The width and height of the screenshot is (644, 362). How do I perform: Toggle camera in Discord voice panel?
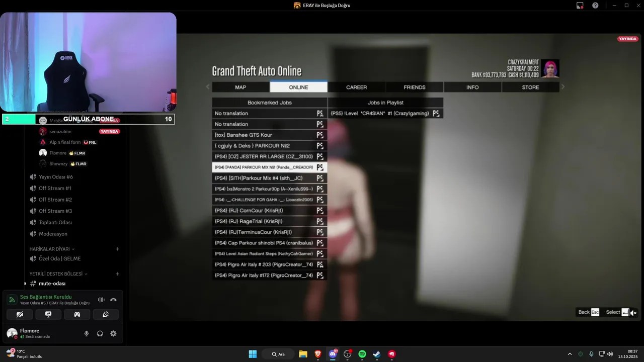[20, 314]
